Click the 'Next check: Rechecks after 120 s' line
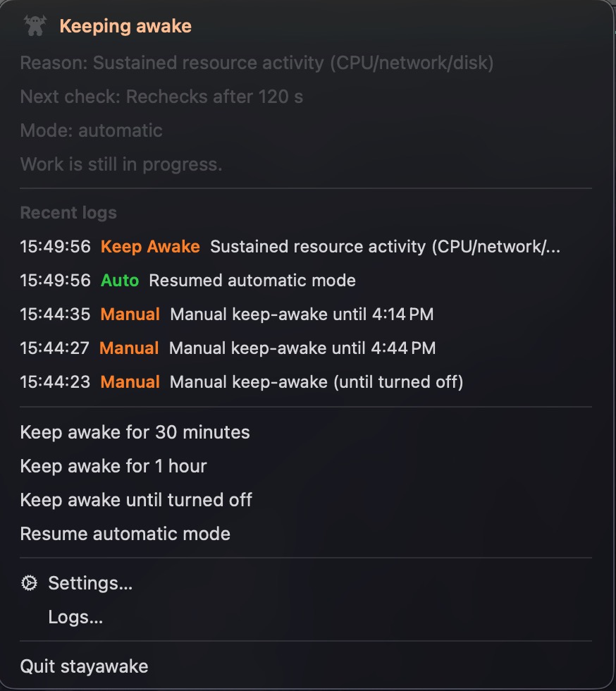 (162, 97)
